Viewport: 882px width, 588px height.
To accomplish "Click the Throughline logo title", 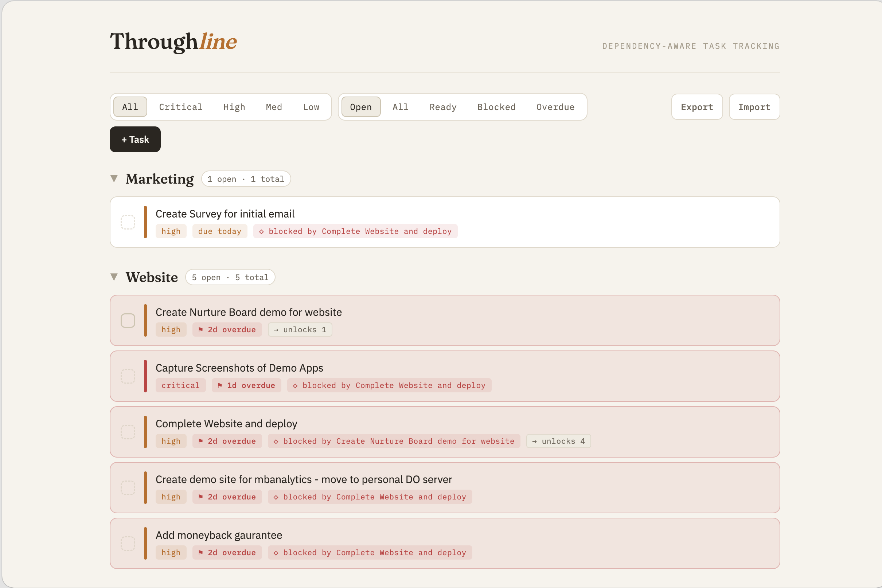I will [x=173, y=41].
